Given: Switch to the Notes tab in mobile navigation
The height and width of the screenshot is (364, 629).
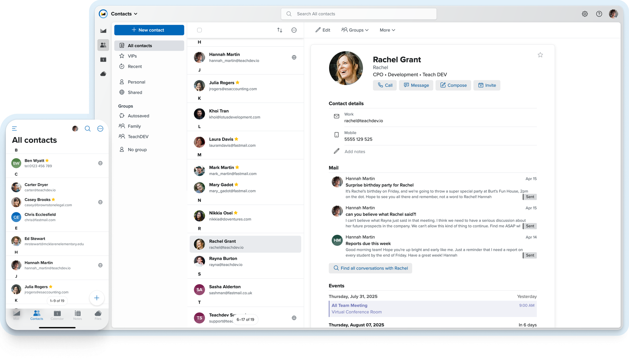Looking at the screenshot, I should coord(78,315).
